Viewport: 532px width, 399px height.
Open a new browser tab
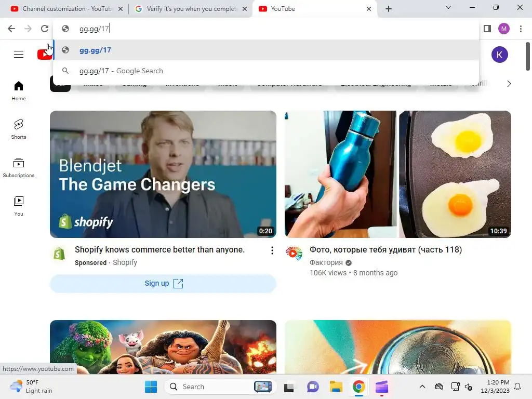point(389,9)
